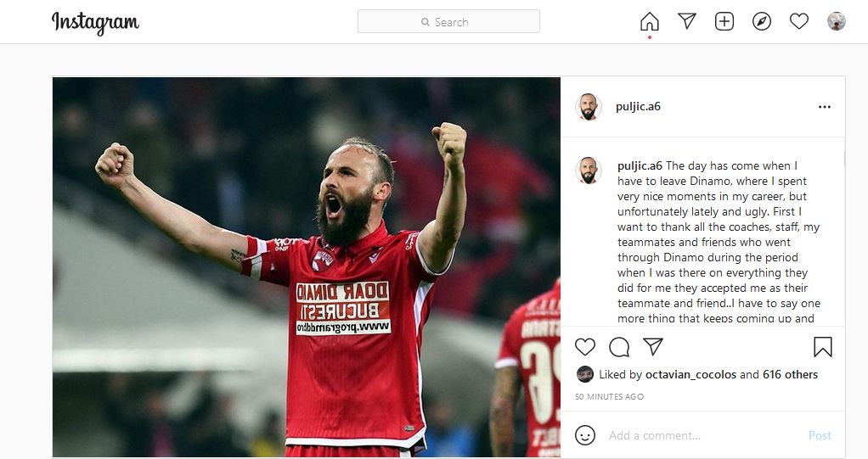
Task: Like the post with heart icon
Action: click(x=585, y=347)
